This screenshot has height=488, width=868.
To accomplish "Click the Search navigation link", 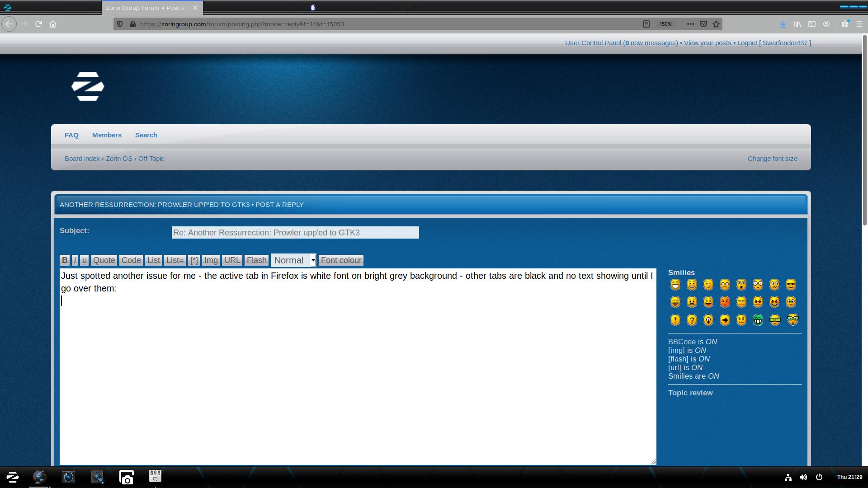I will pyautogui.click(x=146, y=135).
